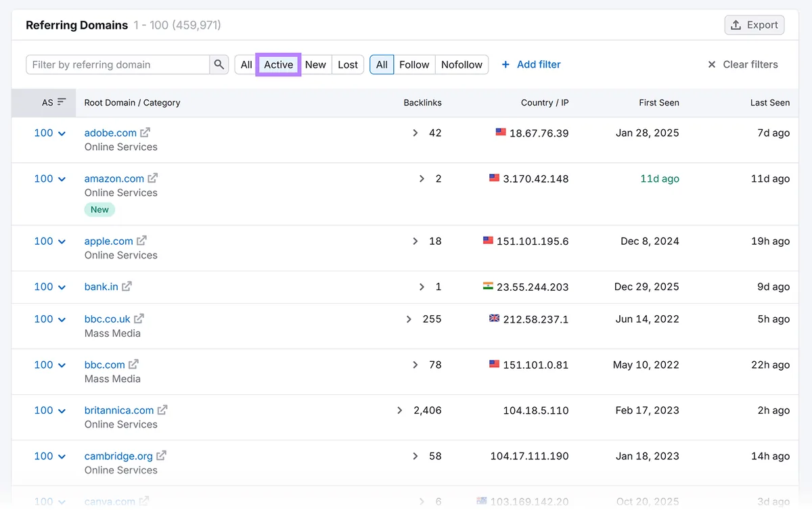Expand AS score dropdown for amazon.com
This screenshot has width=812, height=514.
[x=62, y=179]
